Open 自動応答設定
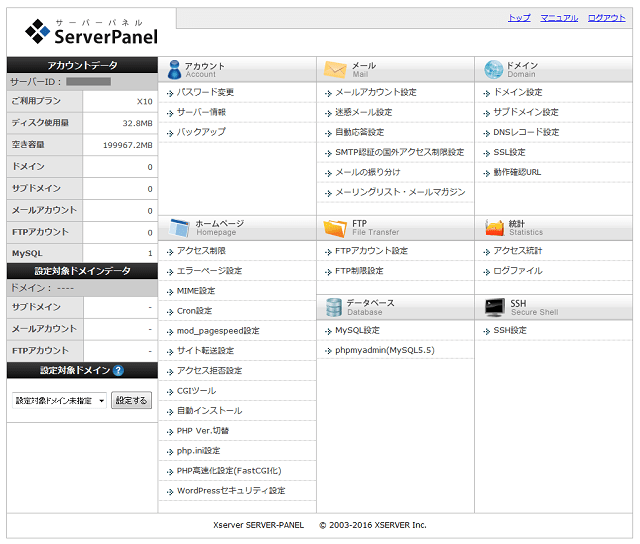Screen dimensions: 640x544 point(359,132)
